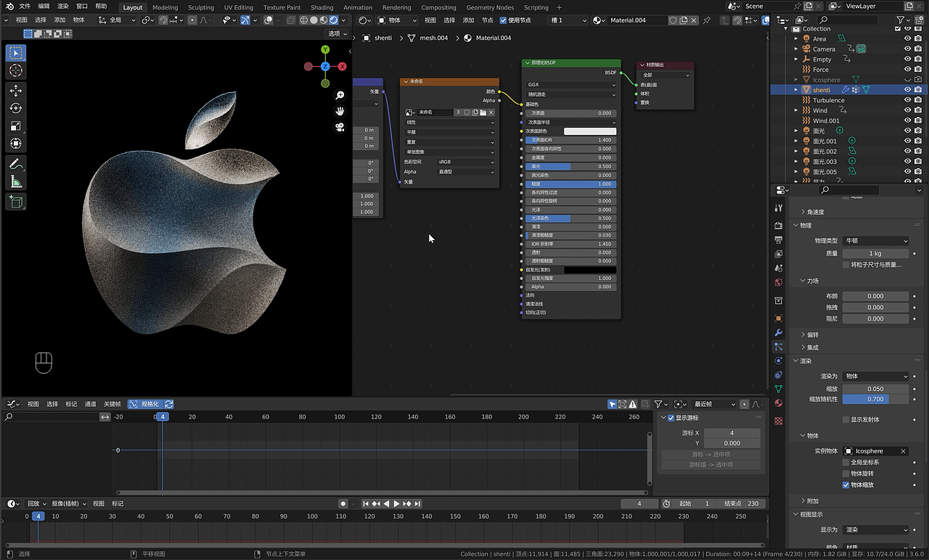Open the GGX distribution dropdown in the BSDF node

tap(570, 83)
